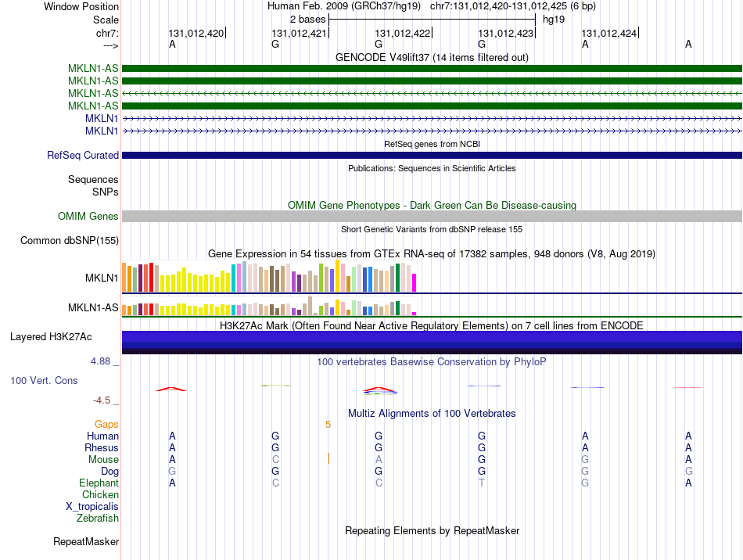
Task: Click the 'Zebrafish' species label
Action: [x=98, y=519]
